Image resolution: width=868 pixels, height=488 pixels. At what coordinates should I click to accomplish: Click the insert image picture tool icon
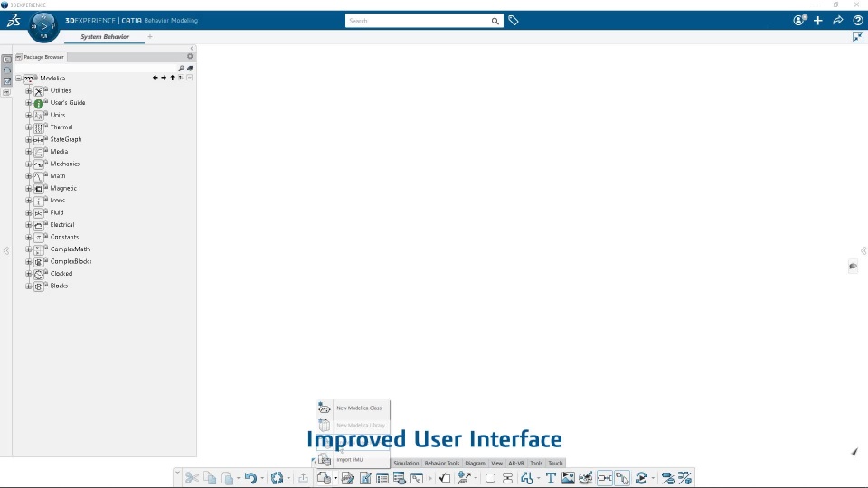[x=568, y=478]
